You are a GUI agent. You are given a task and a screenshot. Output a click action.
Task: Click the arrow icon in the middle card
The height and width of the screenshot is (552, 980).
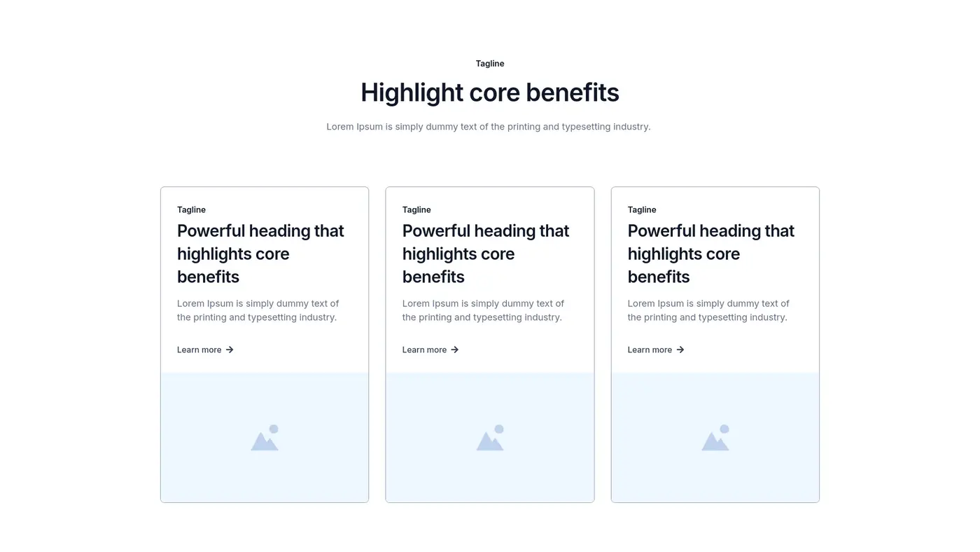455,350
